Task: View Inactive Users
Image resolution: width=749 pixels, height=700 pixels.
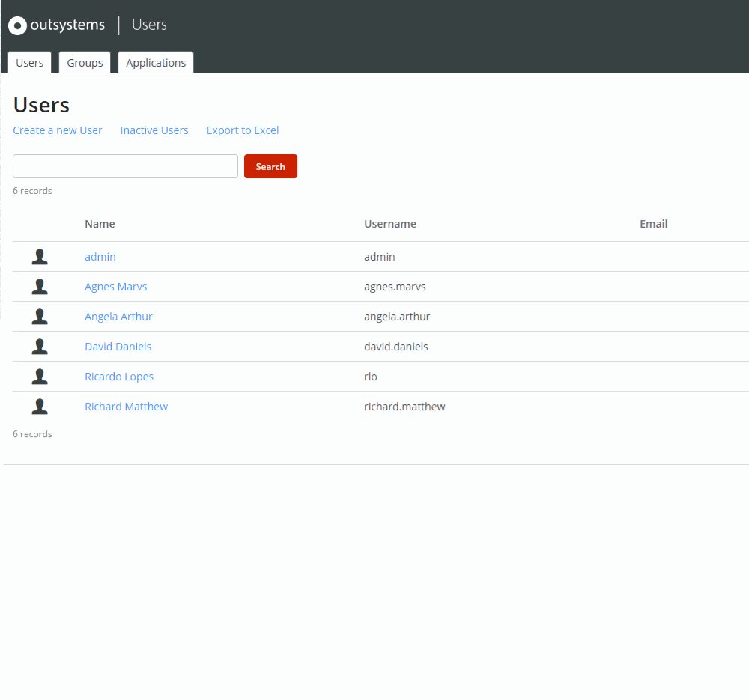Action: click(154, 130)
